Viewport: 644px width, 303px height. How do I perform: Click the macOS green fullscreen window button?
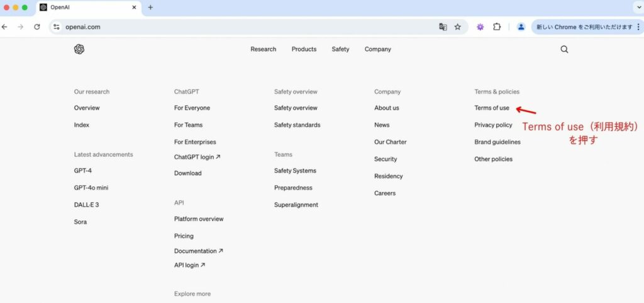(x=25, y=8)
